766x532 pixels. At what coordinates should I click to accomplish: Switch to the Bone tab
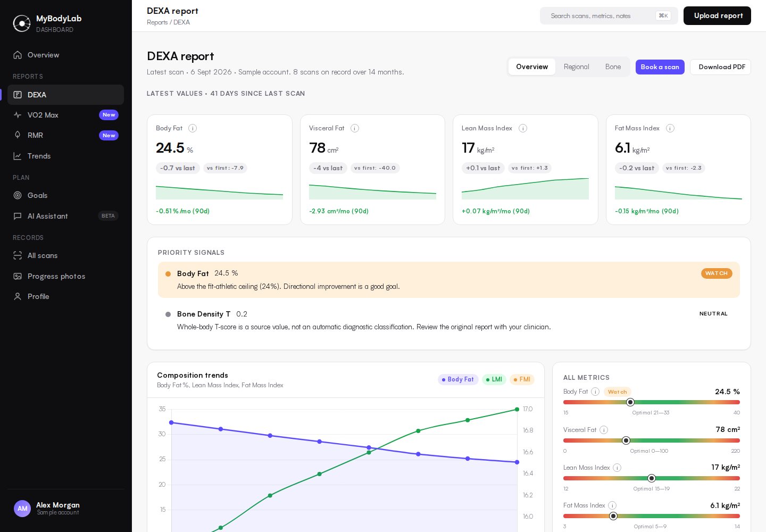(x=613, y=67)
